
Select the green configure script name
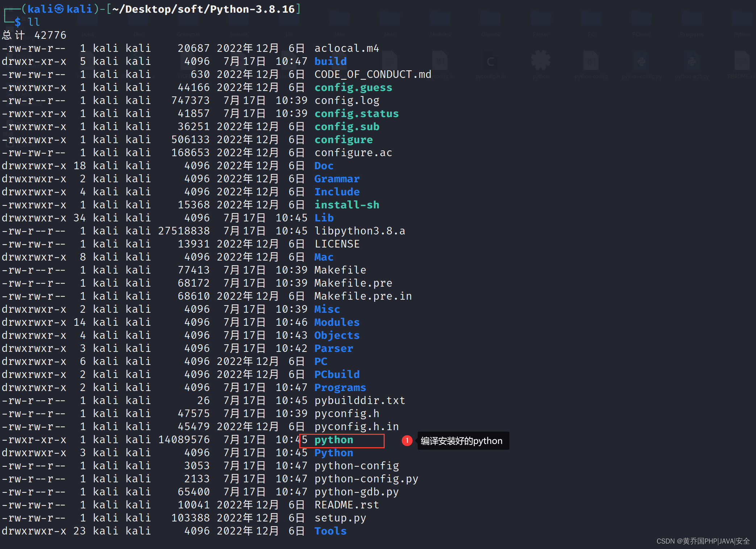[343, 140]
